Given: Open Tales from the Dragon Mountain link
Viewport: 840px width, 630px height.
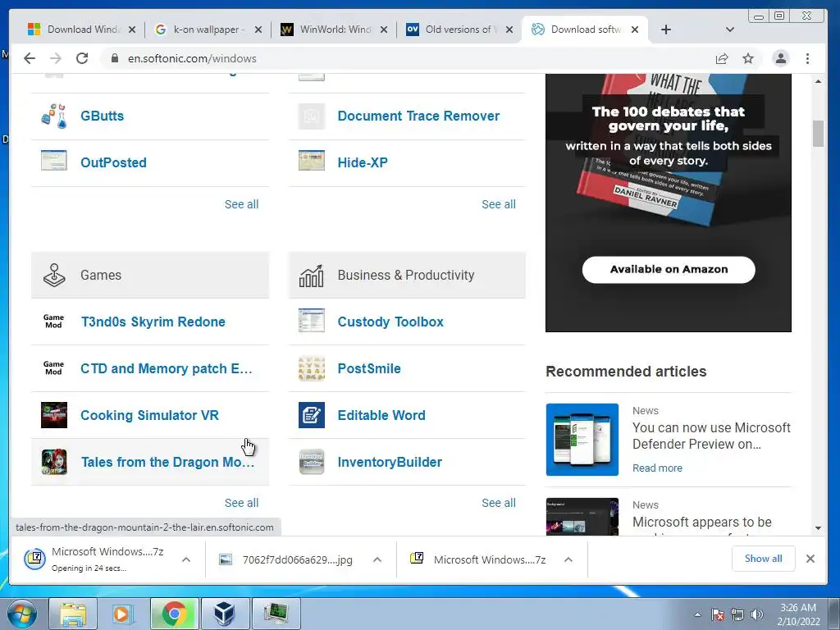Looking at the screenshot, I should pyautogui.click(x=167, y=462).
